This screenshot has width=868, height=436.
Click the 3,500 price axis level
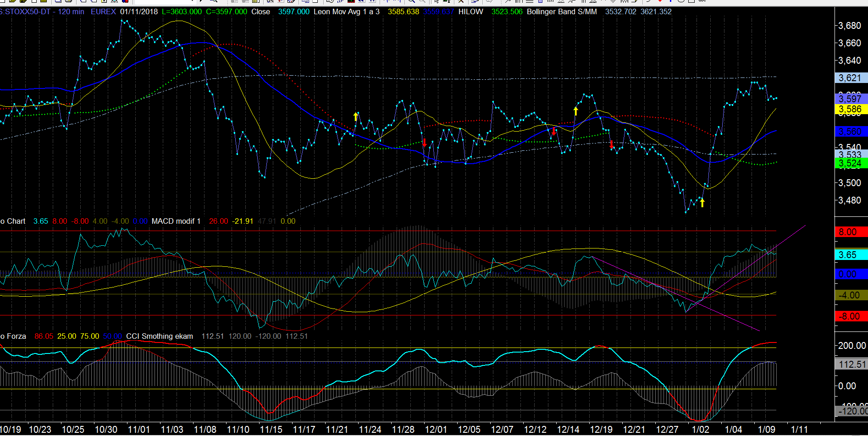pos(850,183)
